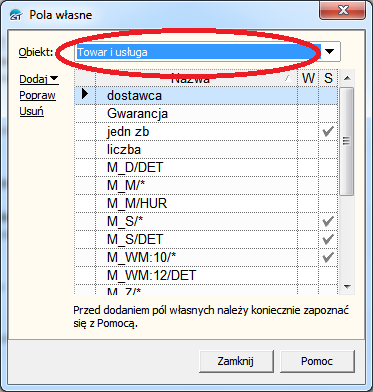The width and height of the screenshot is (373, 392).
Task: Click the Pomoc button
Action: tap(317, 361)
